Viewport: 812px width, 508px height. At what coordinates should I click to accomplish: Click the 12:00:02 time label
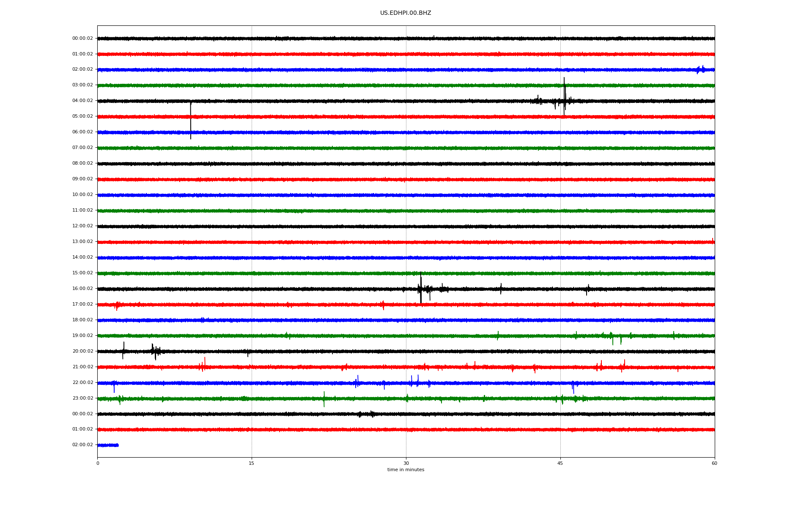click(82, 226)
